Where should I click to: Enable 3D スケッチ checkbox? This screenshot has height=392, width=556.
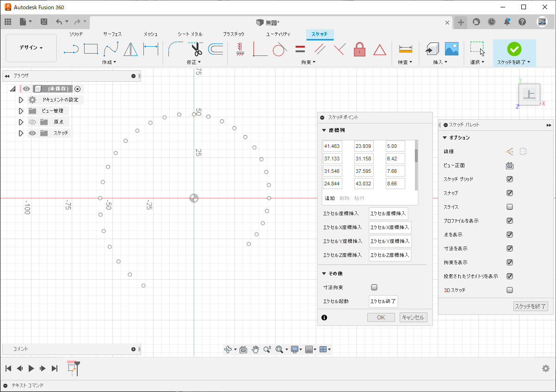tap(510, 290)
